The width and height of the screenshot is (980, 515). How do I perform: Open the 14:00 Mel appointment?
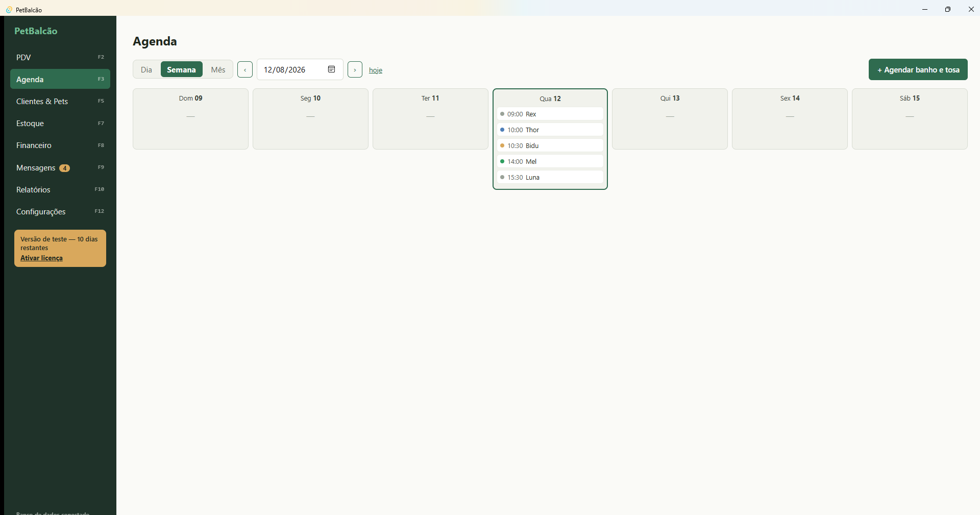point(550,161)
